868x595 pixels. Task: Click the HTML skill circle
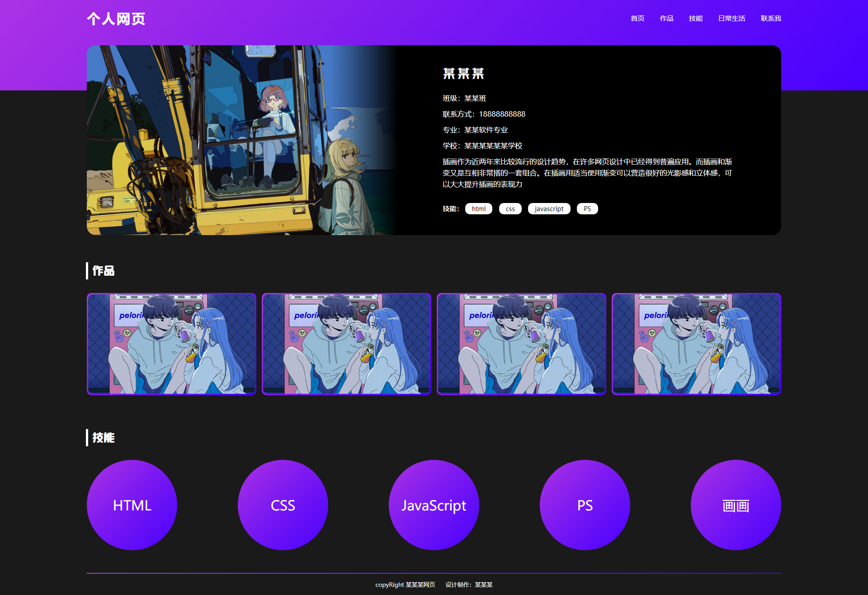[132, 505]
